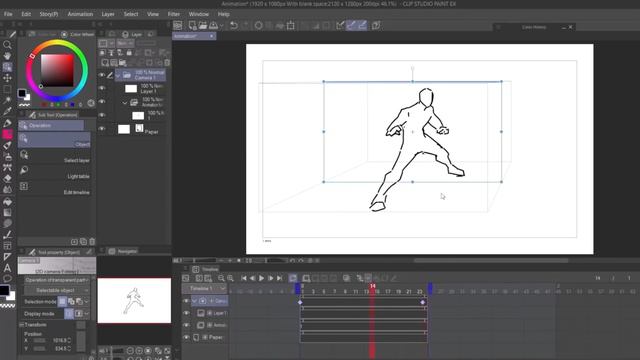Screen dimensions: 640x360
Task: Expand the Display mode options arrow
Action: pos(87,313)
